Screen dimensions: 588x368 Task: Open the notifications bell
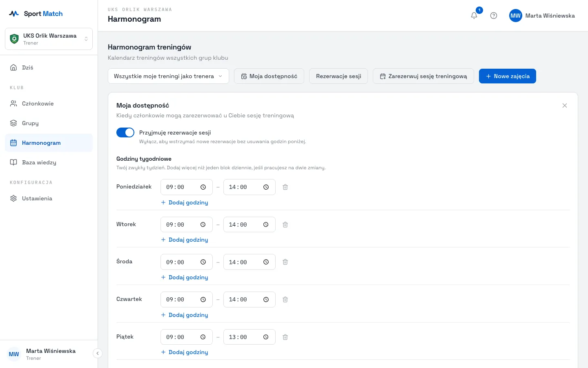(x=474, y=16)
